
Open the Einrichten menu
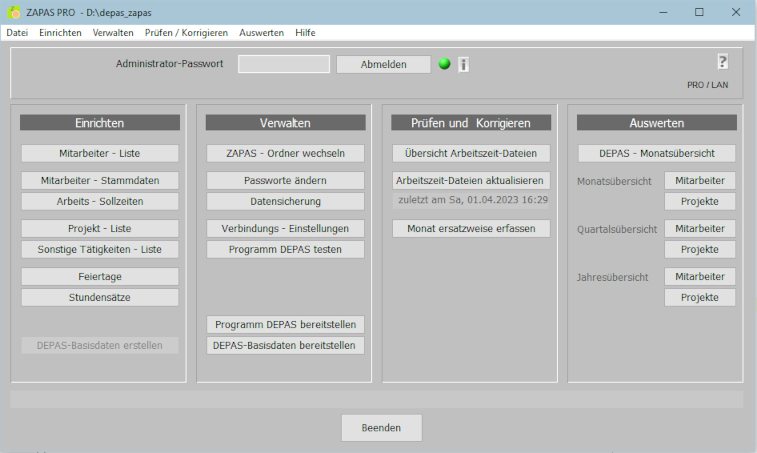[x=60, y=33]
